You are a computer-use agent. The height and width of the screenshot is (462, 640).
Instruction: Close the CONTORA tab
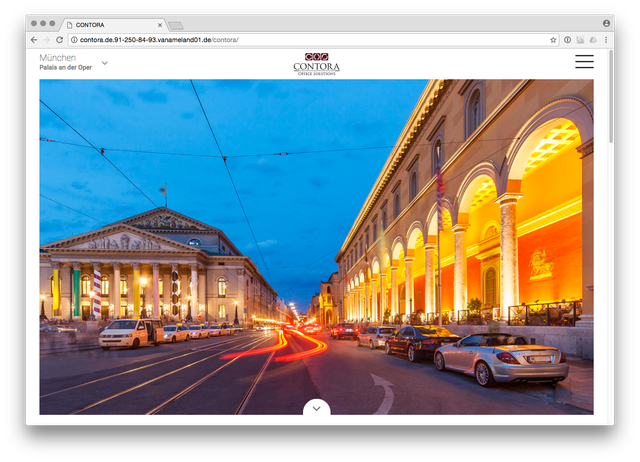[160, 24]
